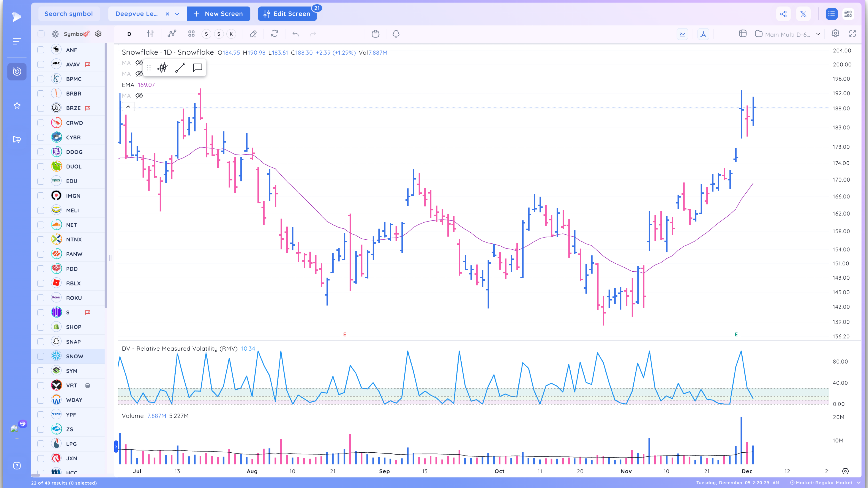The width and height of the screenshot is (868, 488).
Task: Select the eraser drawing tool icon
Action: click(253, 34)
